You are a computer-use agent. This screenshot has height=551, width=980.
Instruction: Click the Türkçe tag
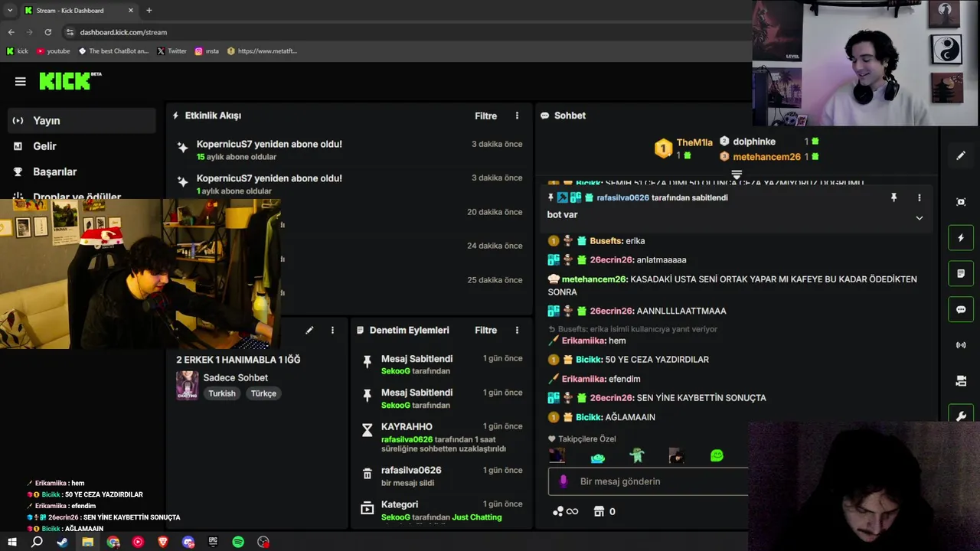[263, 393]
